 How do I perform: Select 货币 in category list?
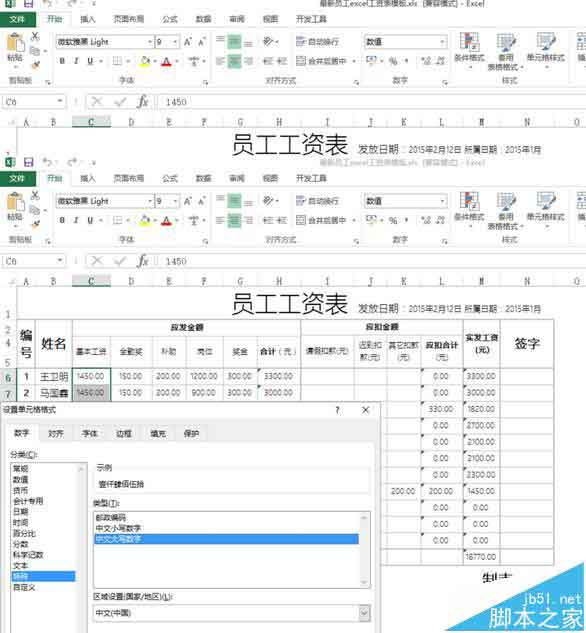coord(21,490)
